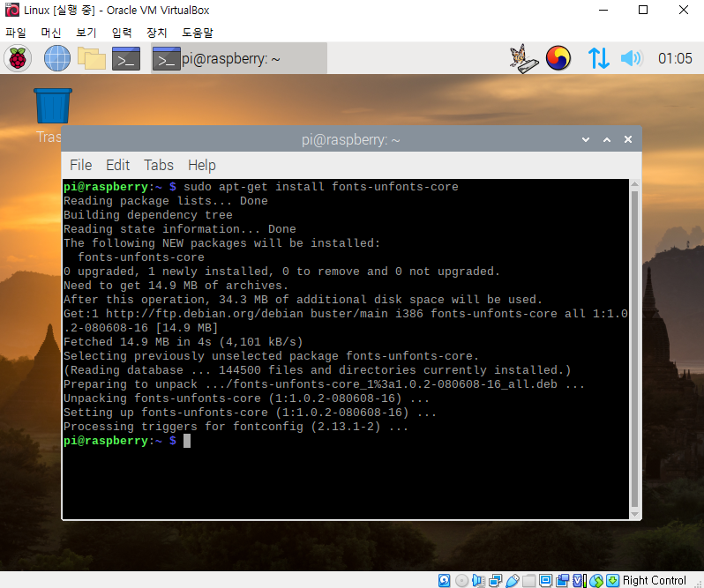Image resolution: width=704 pixels, height=588 pixels.
Task: Click the recording status icon
Action: (x=562, y=580)
